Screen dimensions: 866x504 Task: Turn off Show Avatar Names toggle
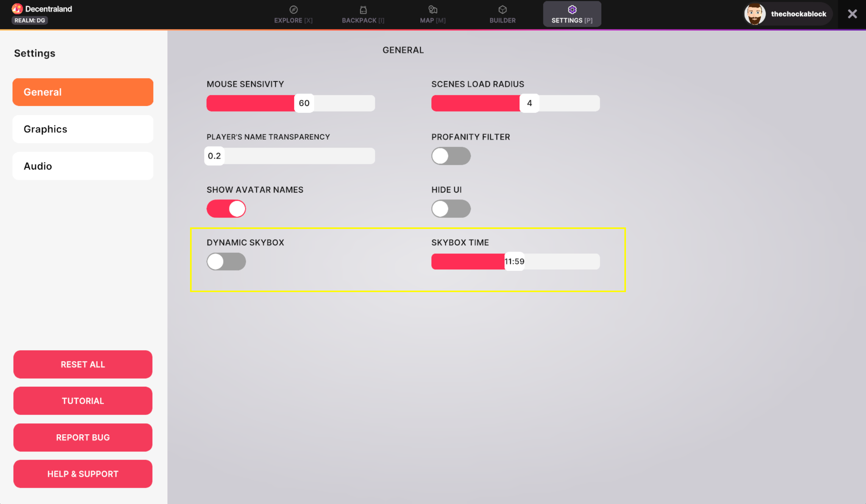point(226,209)
